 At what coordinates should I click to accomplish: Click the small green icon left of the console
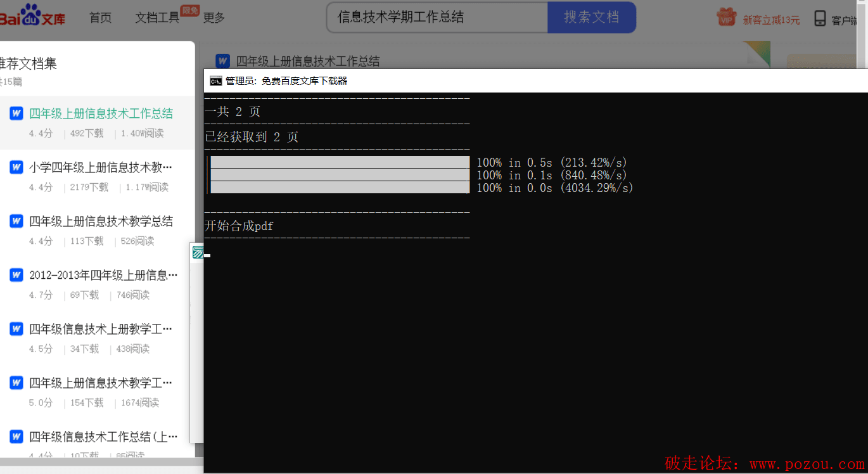tap(198, 252)
